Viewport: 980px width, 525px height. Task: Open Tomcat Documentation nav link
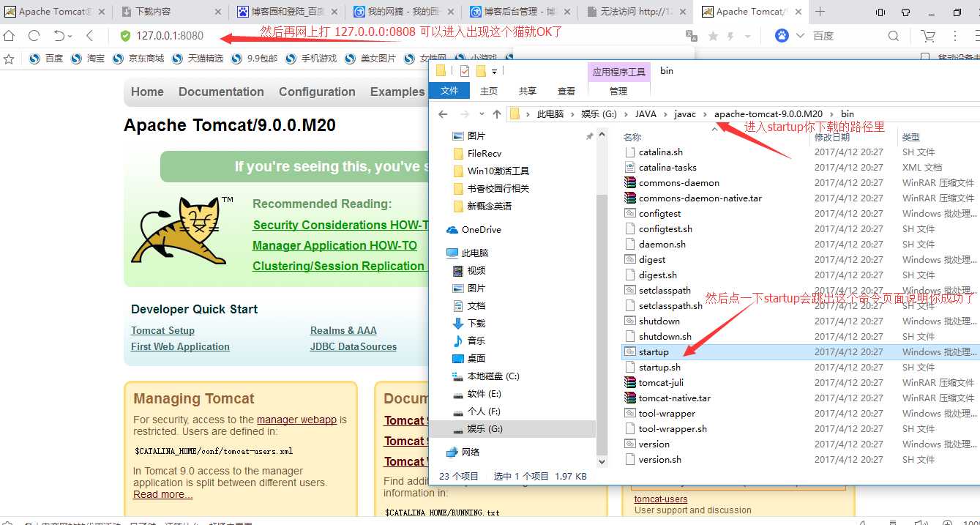221,92
